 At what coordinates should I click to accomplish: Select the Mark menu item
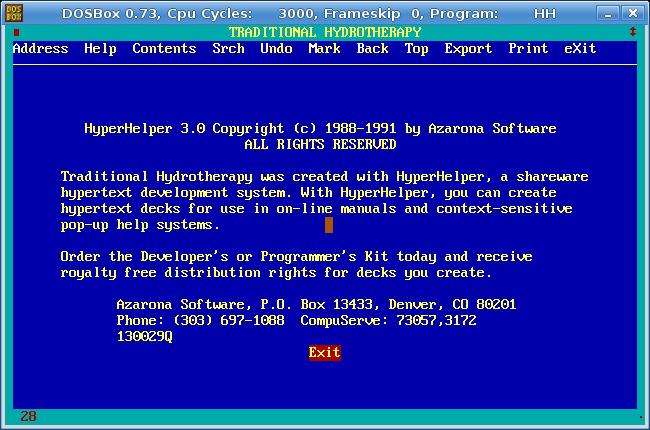coord(324,49)
